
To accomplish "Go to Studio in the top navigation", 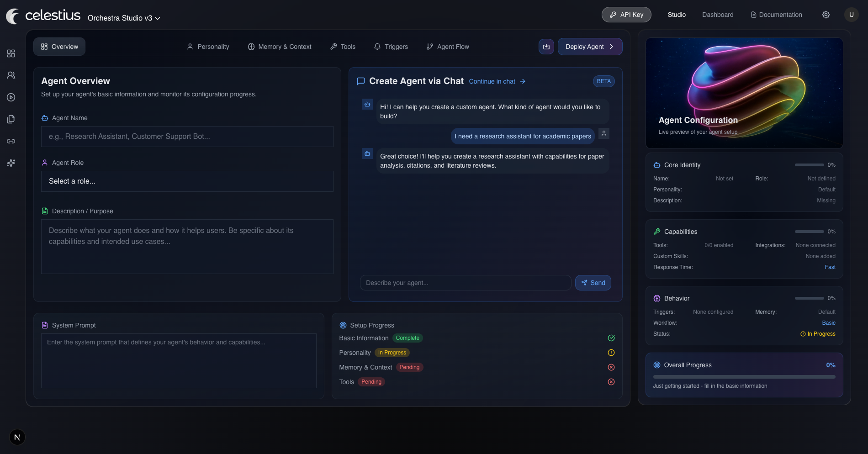I will click(x=677, y=15).
